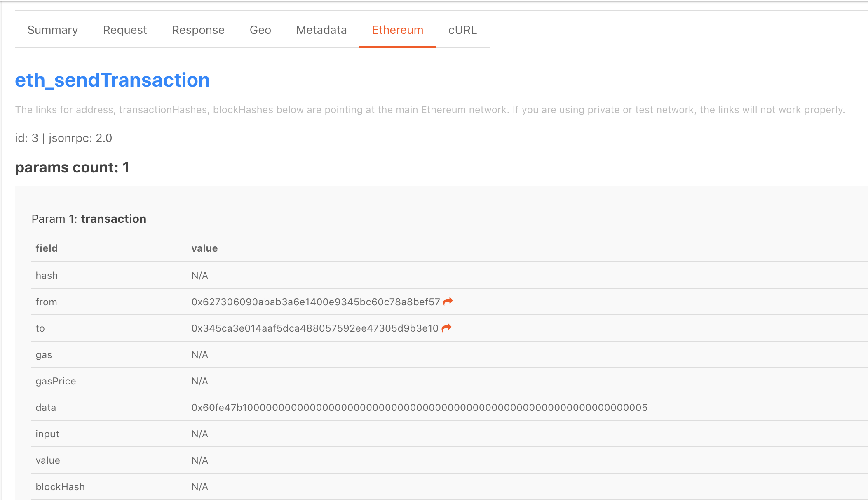Viewport: 868px width, 500px height.
Task: Click the 'value' row field label
Action: click(x=48, y=460)
